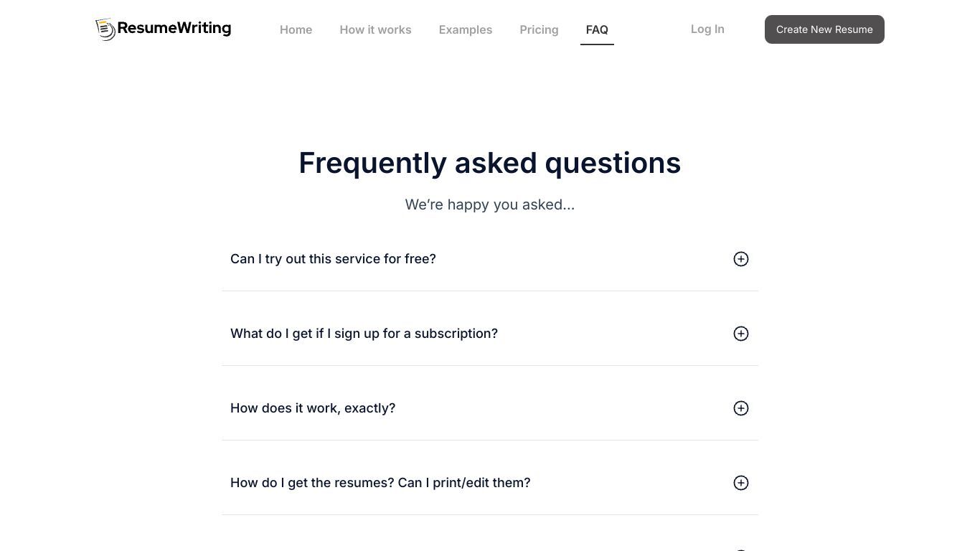The height and width of the screenshot is (551, 980).
Task: Expand the partially visible last FAQ plus icon
Action: tap(741, 549)
